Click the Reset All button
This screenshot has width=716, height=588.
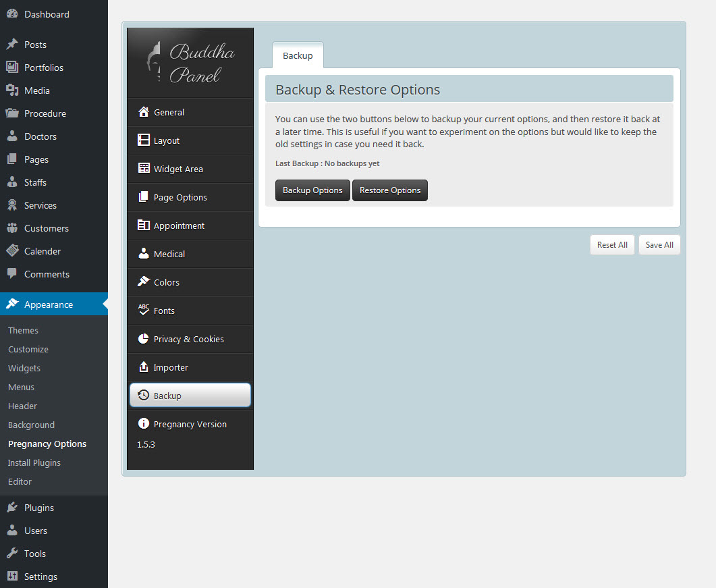pyautogui.click(x=612, y=245)
